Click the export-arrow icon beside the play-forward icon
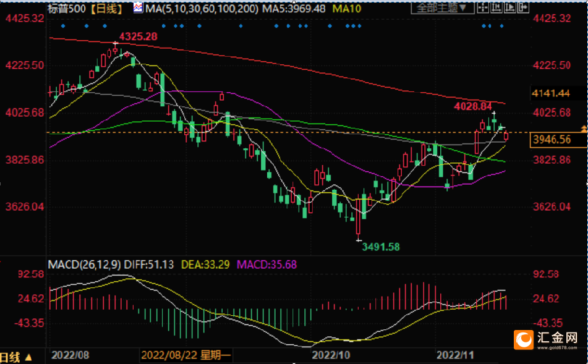This screenshot has width=588, height=364. (523, 7)
